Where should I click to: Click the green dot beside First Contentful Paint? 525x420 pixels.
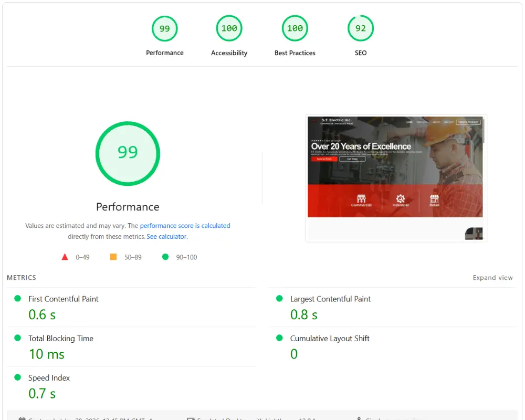pyautogui.click(x=17, y=299)
